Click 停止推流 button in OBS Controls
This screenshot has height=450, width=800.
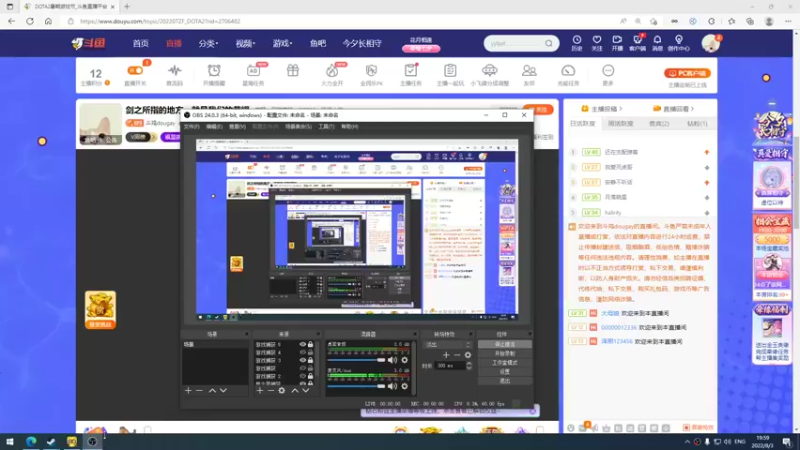tap(505, 344)
